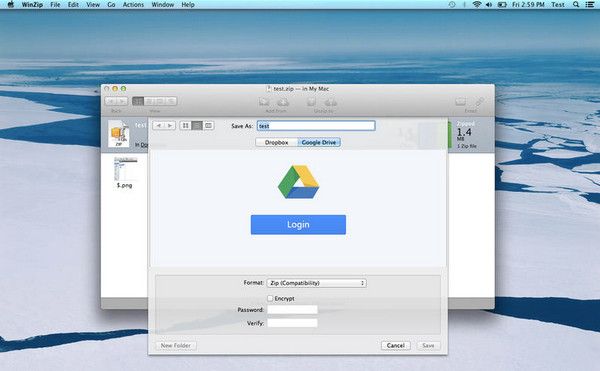
Task: Open the Test user menu
Action: (558, 5)
